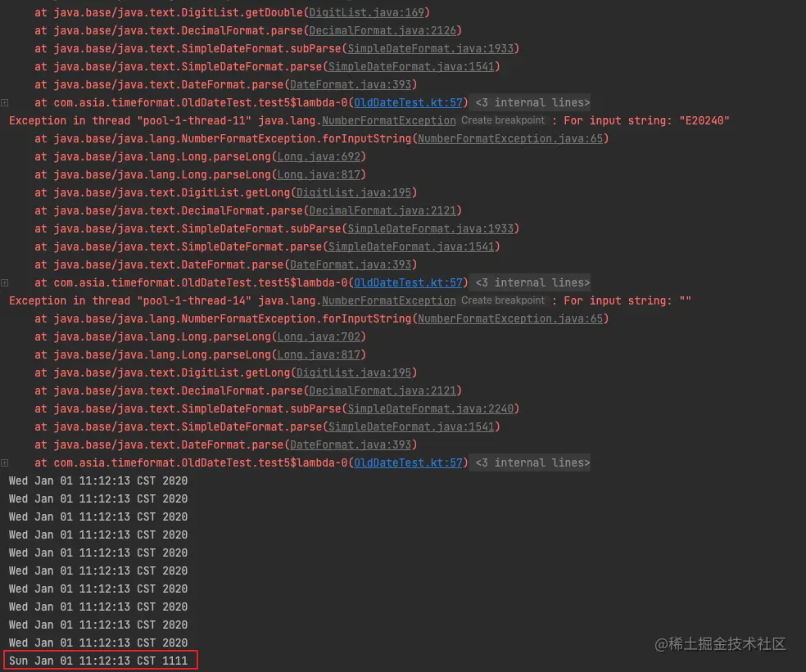Open Long.java:817 in the thread-11 trace
The width and height of the screenshot is (806, 672).
click(319, 174)
